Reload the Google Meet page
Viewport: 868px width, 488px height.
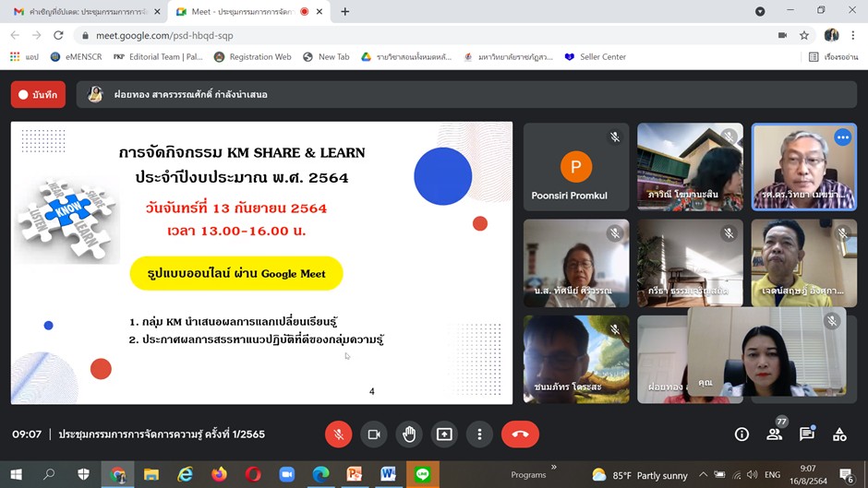tap(59, 35)
